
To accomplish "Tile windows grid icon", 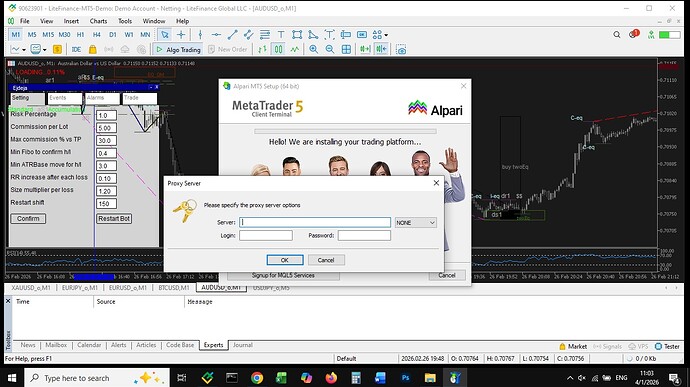I will 346,49.
